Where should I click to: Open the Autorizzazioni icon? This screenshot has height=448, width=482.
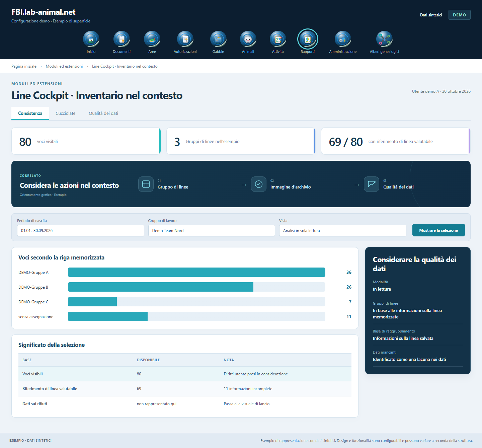[x=185, y=39]
